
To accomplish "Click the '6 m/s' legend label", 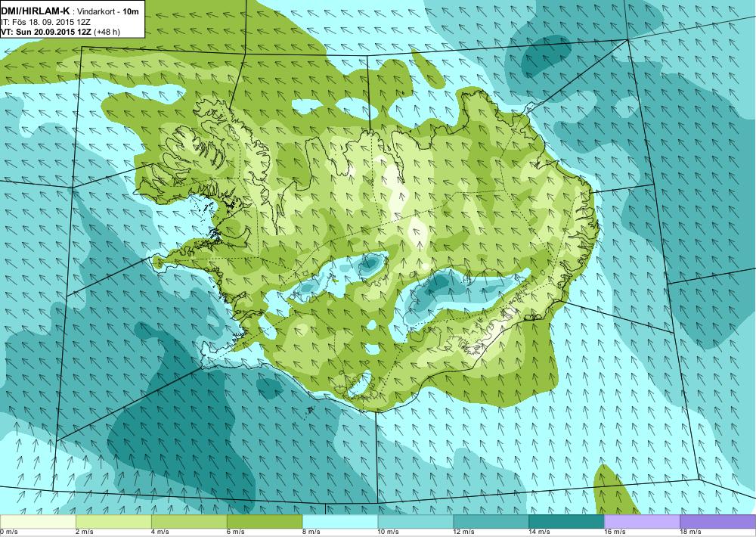I will (236, 532).
